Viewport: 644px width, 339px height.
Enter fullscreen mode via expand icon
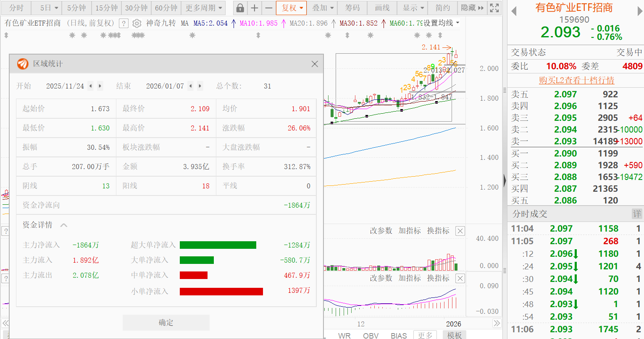pyautogui.click(x=494, y=8)
